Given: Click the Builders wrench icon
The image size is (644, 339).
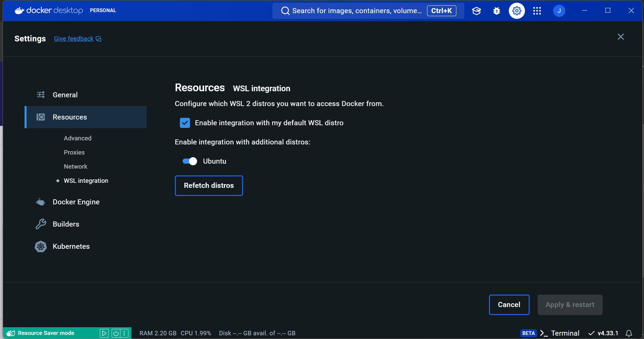Looking at the screenshot, I should (41, 224).
